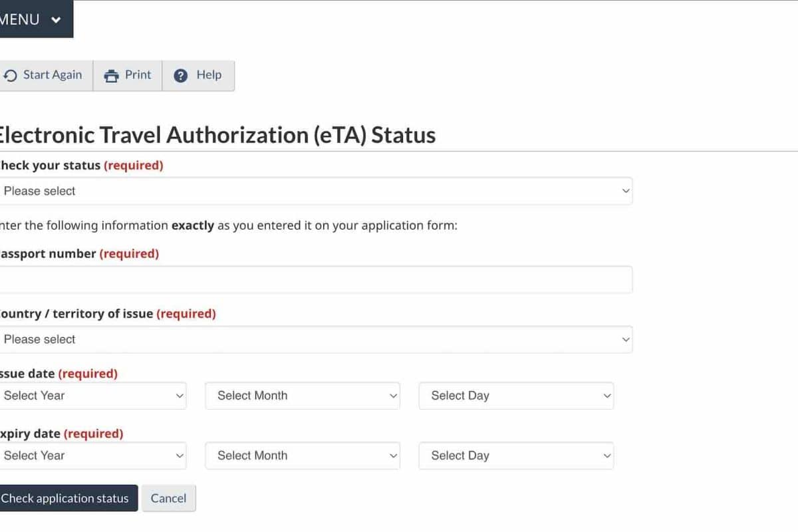Click the eTA Status page heading
The height and width of the screenshot is (532, 798).
click(216, 135)
